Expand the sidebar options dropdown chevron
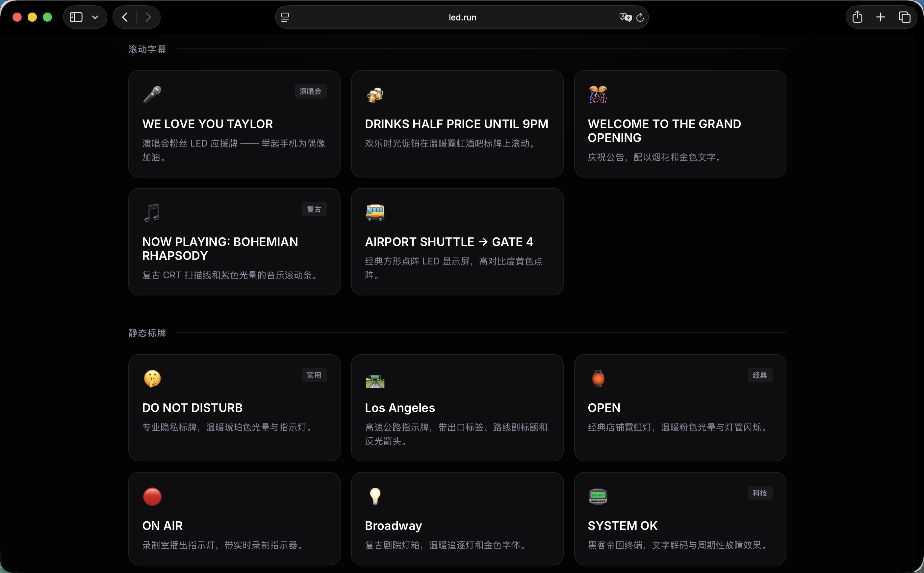The width and height of the screenshot is (924, 573). (x=95, y=17)
